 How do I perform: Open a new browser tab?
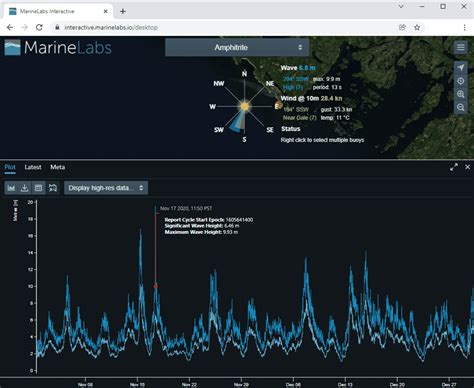[123, 11]
